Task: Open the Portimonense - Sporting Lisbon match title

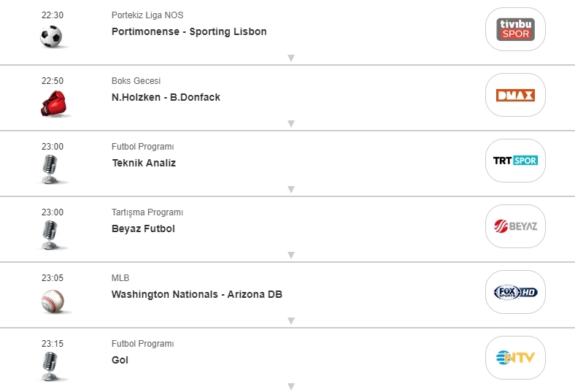Action: tap(189, 31)
